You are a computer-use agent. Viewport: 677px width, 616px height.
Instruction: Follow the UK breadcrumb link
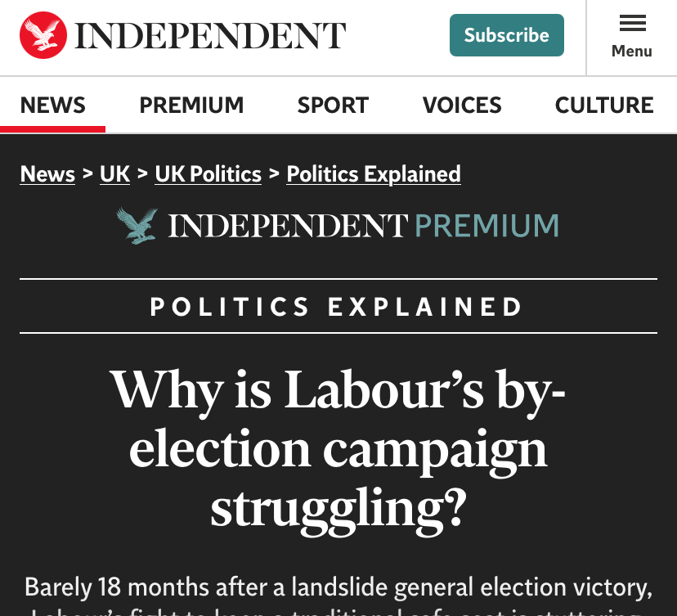pos(114,174)
